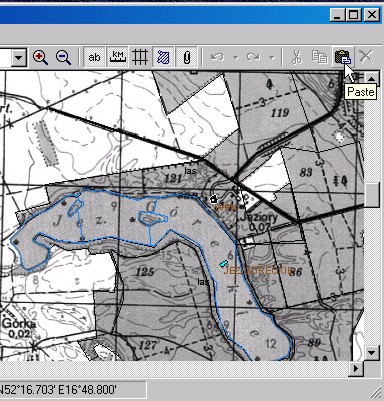
Task: Click the 'Górka 0.02' map label
Action: click(19, 328)
